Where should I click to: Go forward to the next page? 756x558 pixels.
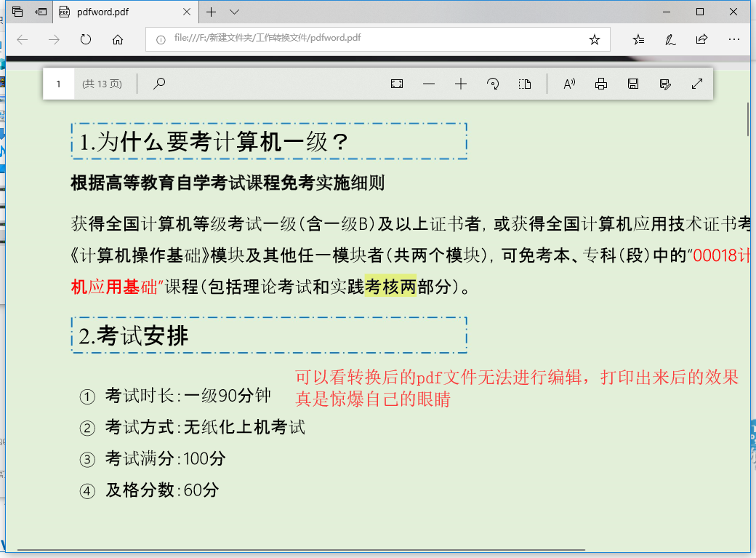click(x=54, y=39)
